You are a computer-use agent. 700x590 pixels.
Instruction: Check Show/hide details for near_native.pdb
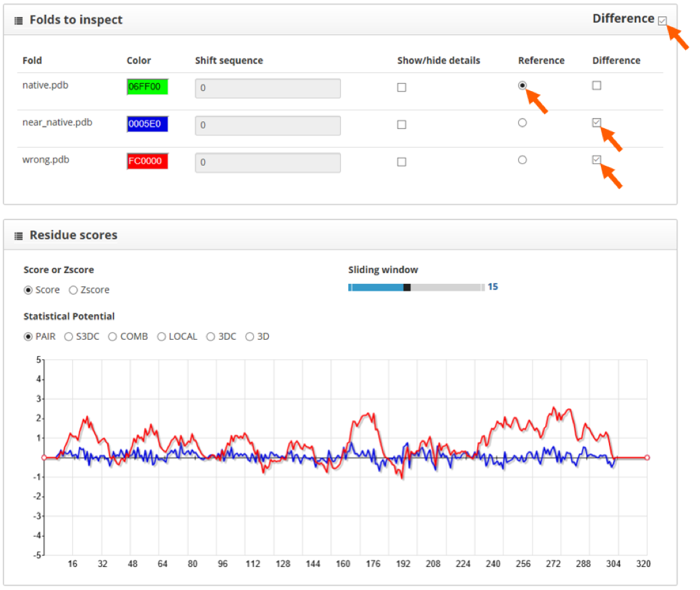click(x=402, y=125)
